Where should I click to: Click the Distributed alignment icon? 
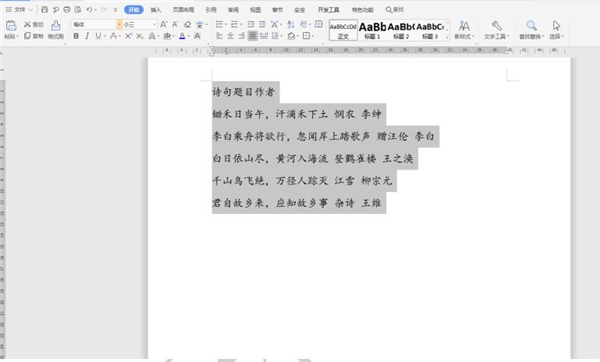tap(264, 36)
